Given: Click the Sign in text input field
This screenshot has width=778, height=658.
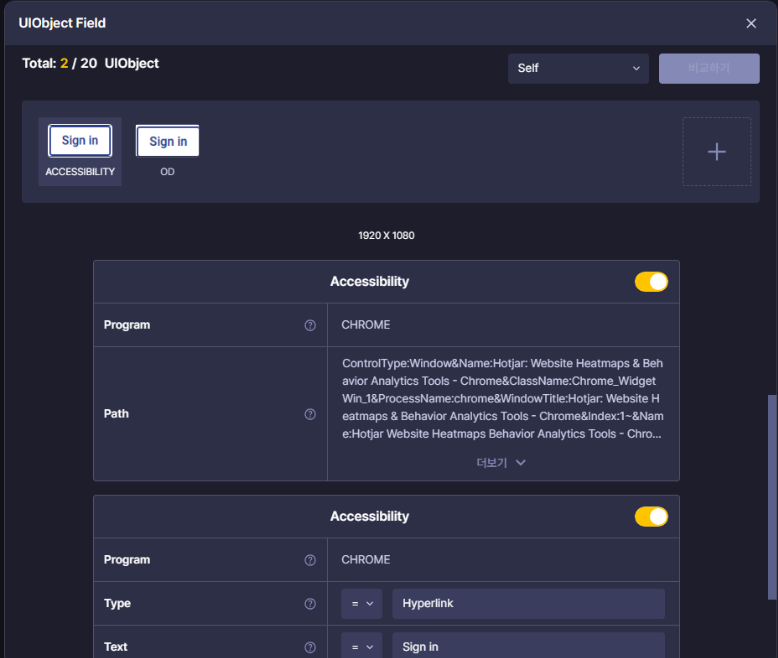Looking at the screenshot, I should pyautogui.click(x=528, y=647).
